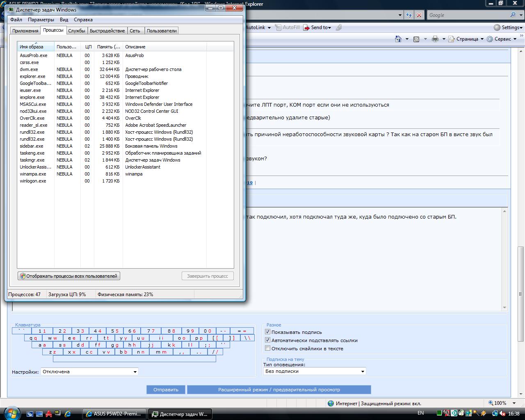The width and height of the screenshot is (525, 420).
Task: Switch to the ASUS P5WD2 taskbar window
Action: [114, 414]
